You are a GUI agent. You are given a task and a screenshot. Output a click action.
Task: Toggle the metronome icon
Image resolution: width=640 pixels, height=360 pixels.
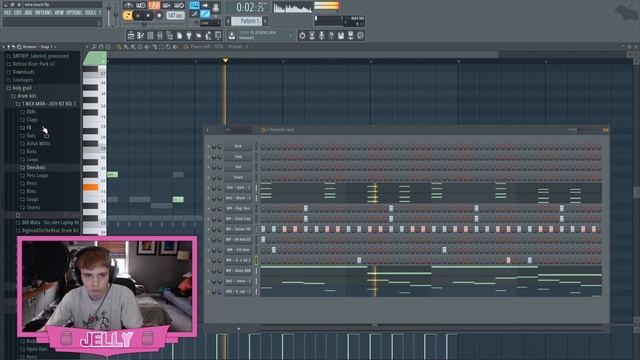[x=129, y=5]
